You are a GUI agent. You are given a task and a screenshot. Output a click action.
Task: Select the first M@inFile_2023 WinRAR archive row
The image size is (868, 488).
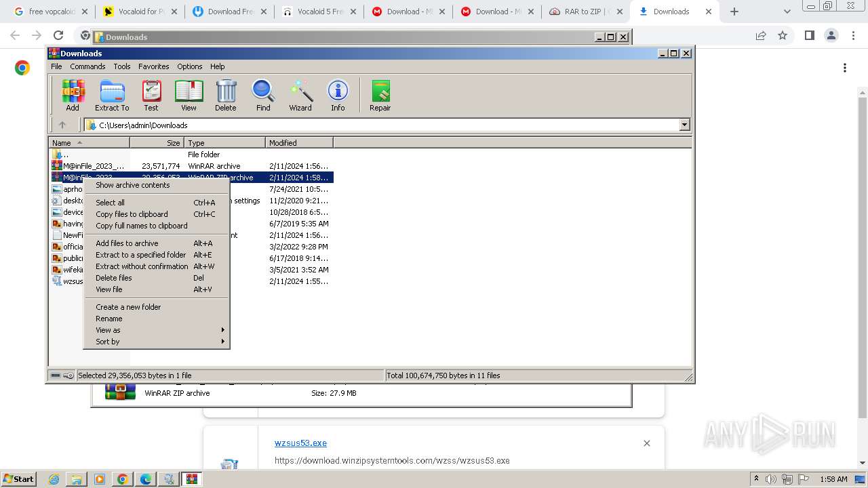point(191,166)
